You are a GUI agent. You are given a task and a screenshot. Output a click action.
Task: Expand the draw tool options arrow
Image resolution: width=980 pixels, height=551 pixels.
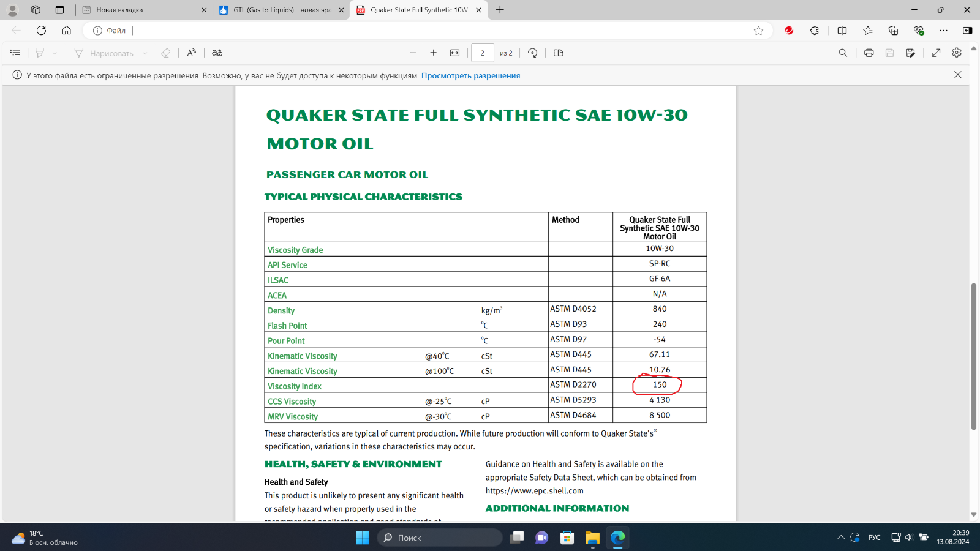pyautogui.click(x=145, y=53)
